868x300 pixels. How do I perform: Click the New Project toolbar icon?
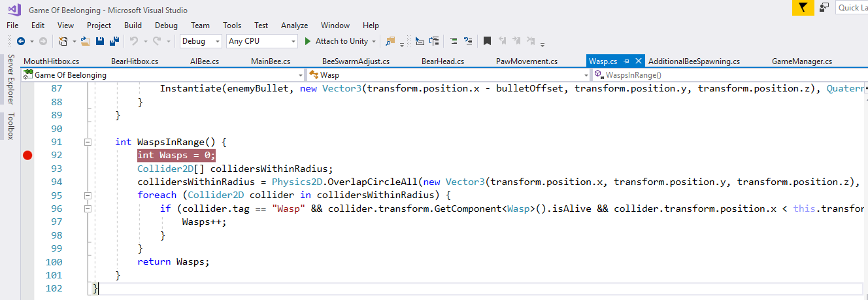pos(63,41)
